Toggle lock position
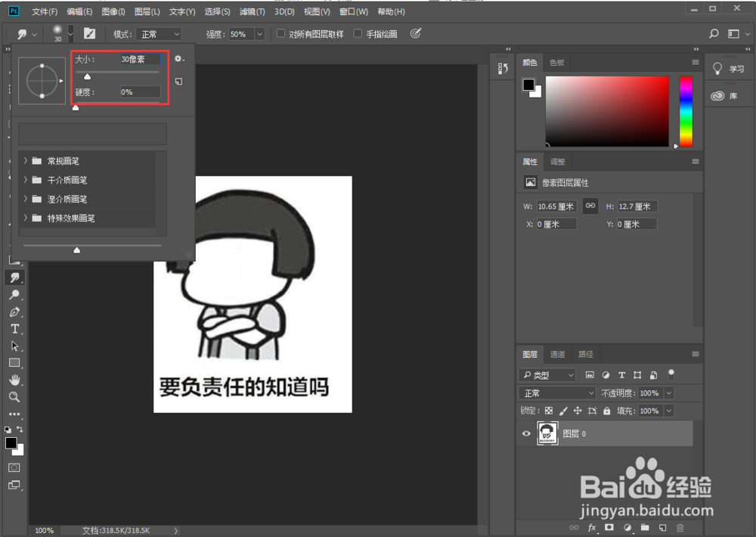Screen dimensions: 756x537 [578, 411]
